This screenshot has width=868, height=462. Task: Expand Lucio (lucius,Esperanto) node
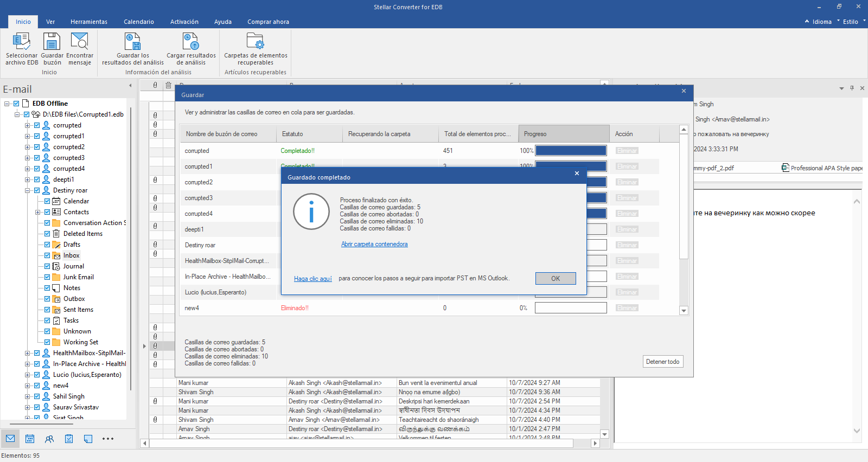(27, 375)
